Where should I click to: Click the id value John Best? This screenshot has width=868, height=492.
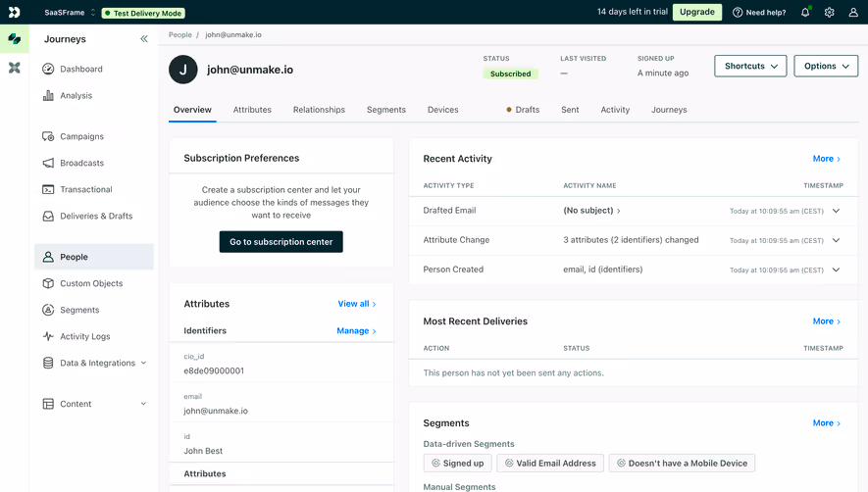[x=203, y=451]
